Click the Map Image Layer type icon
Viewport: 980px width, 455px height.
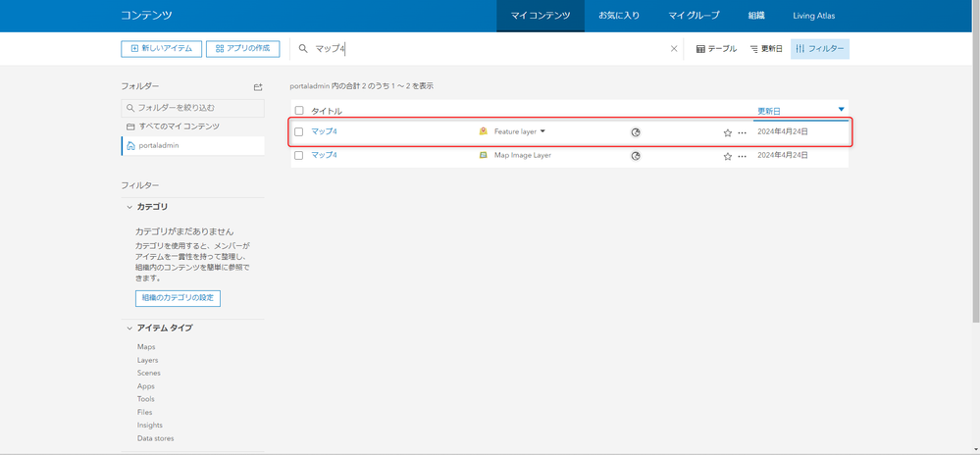[x=483, y=156]
